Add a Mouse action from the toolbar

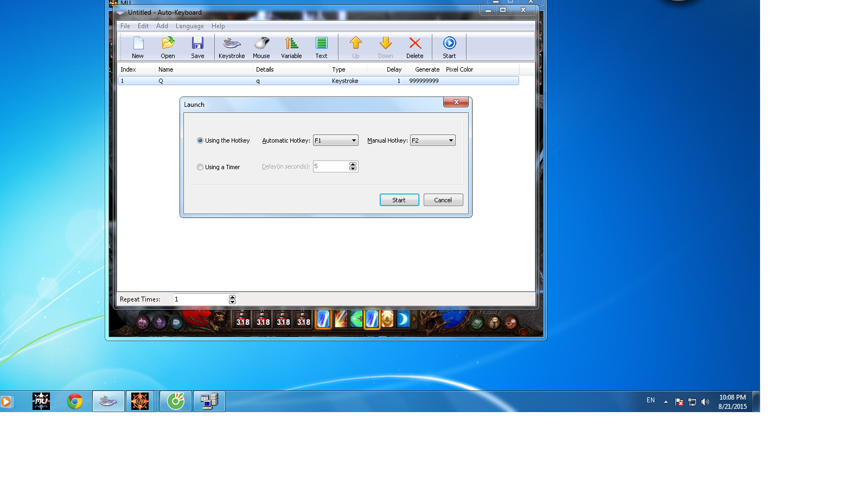[261, 47]
